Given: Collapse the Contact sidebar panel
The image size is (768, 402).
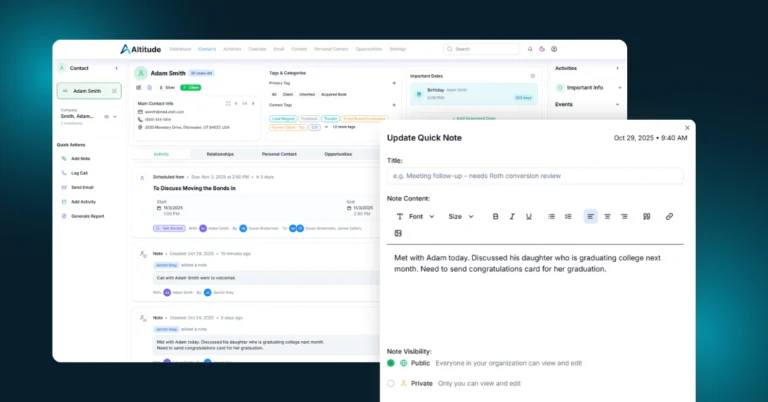Looking at the screenshot, I should point(117,69).
